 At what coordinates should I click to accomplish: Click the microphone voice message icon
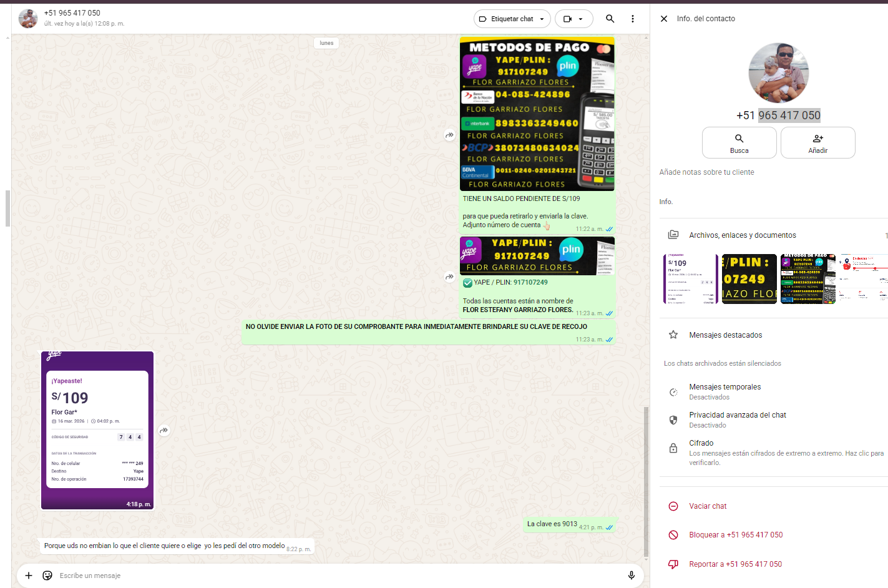[x=631, y=575]
